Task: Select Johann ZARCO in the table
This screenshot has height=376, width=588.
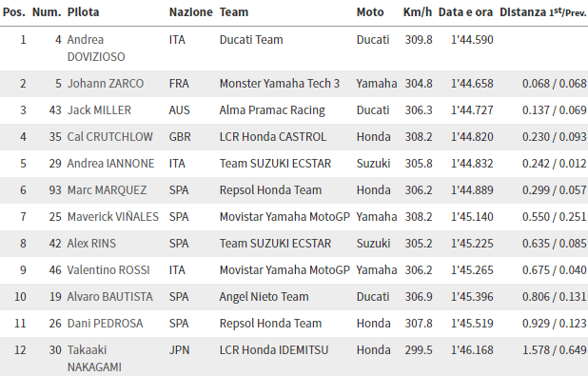Action: (x=106, y=84)
